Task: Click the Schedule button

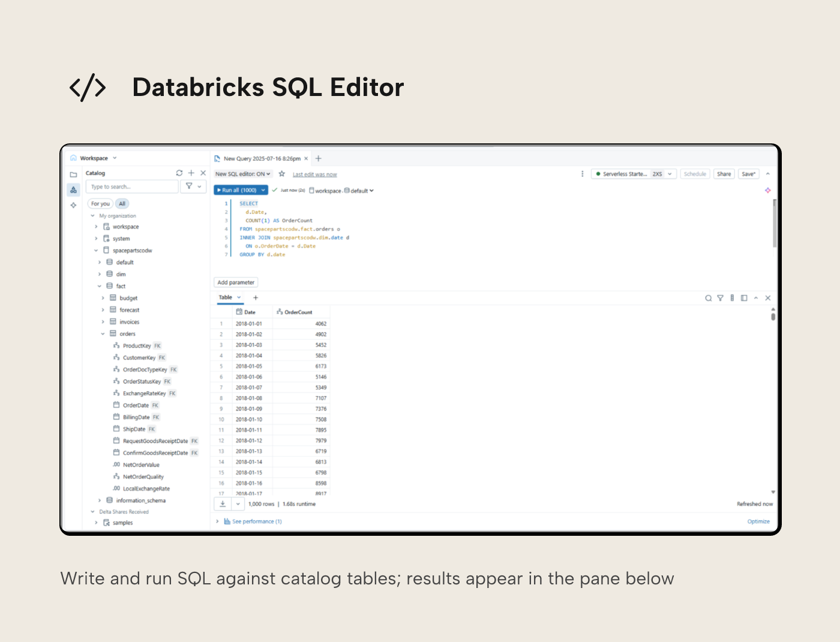Action: (x=695, y=174)
